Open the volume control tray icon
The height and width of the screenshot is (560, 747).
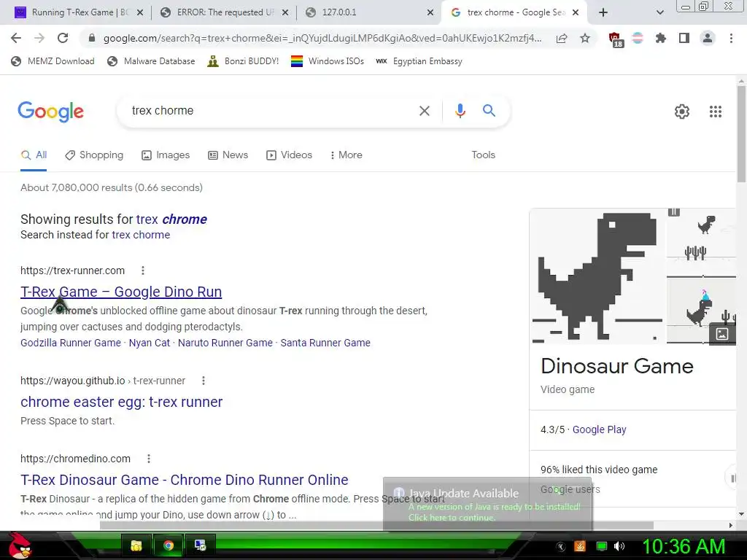point(619,546)
